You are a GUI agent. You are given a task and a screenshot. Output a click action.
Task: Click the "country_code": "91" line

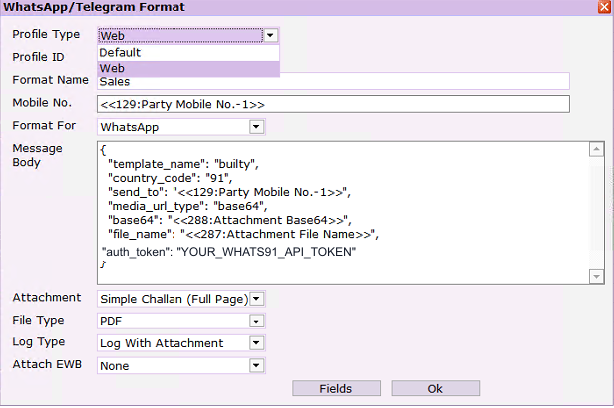click(x=170, y=178)
